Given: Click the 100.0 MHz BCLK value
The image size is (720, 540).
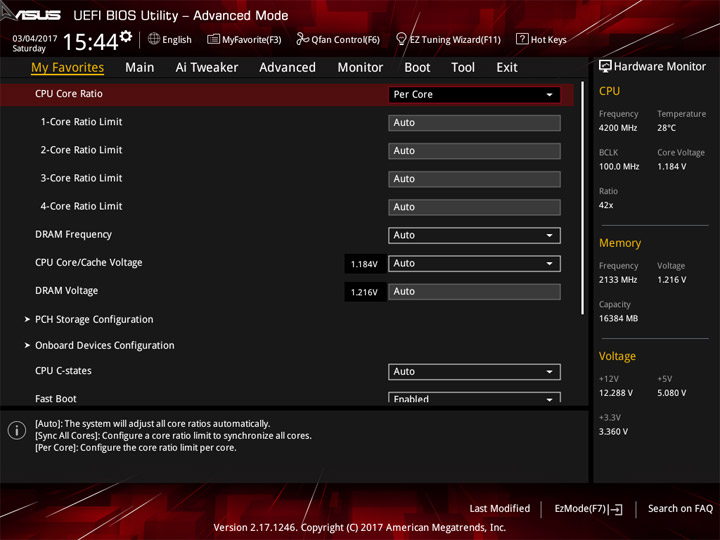Looking at the screenshot, I should pyautogui.click(x=619, y=167).
